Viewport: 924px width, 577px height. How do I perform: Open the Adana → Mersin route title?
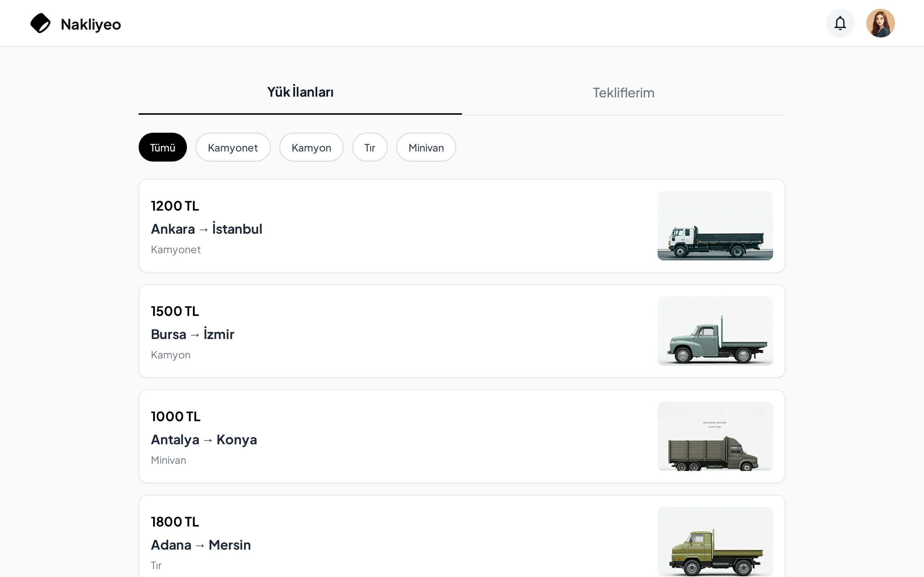201,545
